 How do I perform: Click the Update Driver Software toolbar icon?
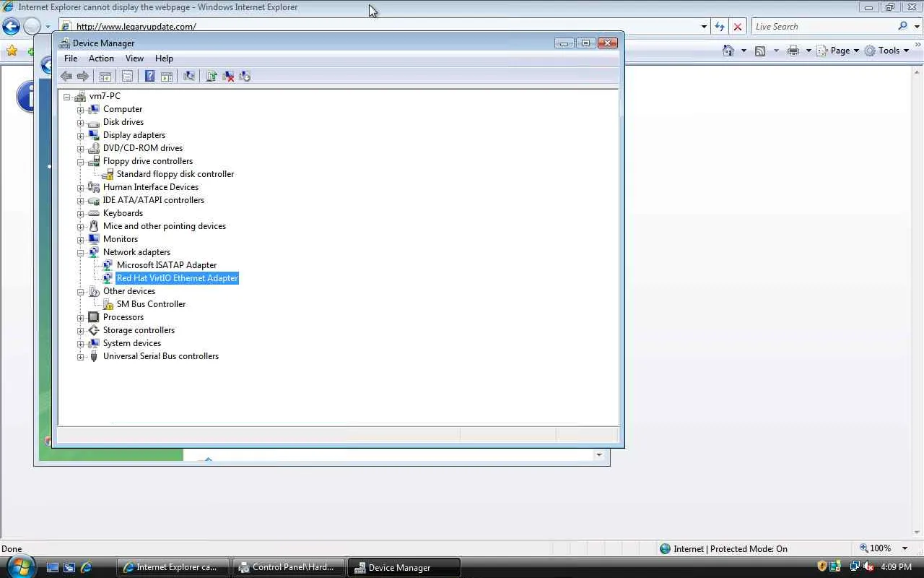tap(212, 76)
